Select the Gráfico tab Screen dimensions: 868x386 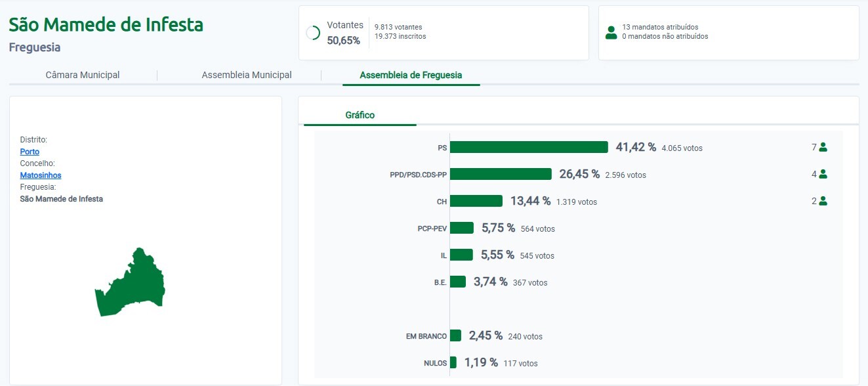[360, 115]
